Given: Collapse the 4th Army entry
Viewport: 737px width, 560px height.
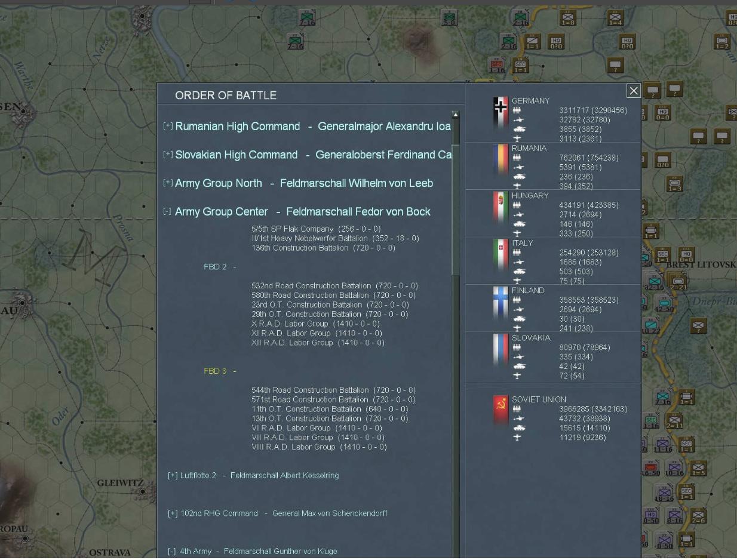Looking at the screenshot, I should tap(172, 552).
